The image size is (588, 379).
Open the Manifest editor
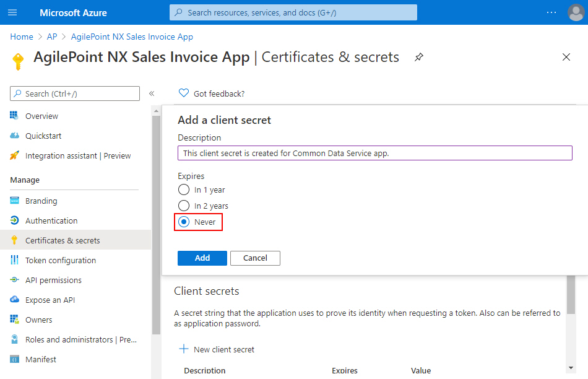click(40, 359)
